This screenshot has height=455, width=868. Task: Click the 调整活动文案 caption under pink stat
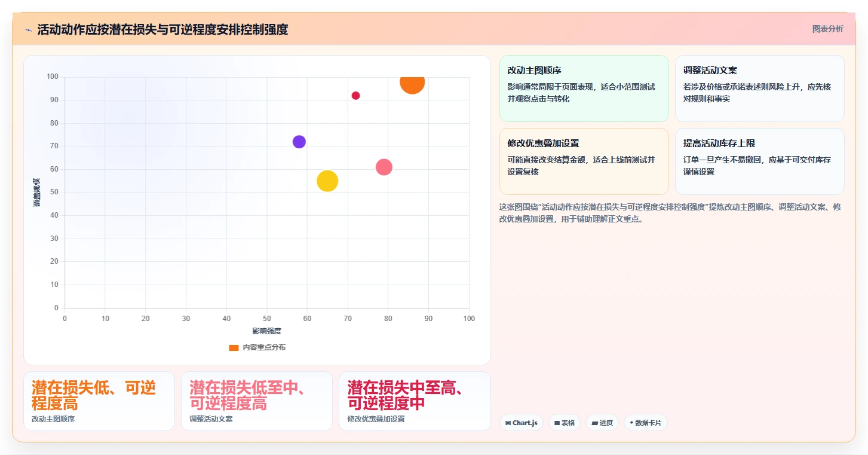pos(211,419)
